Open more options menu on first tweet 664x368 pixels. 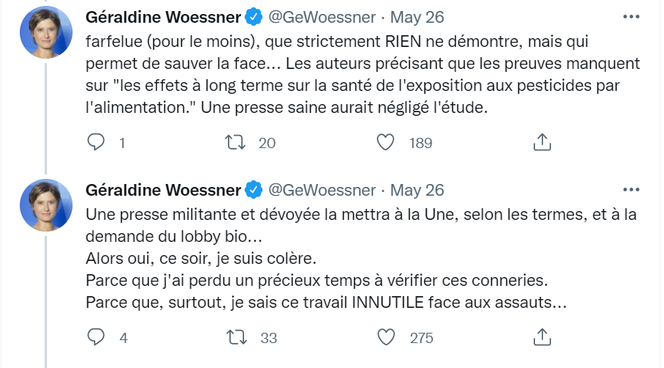(631, 17)
